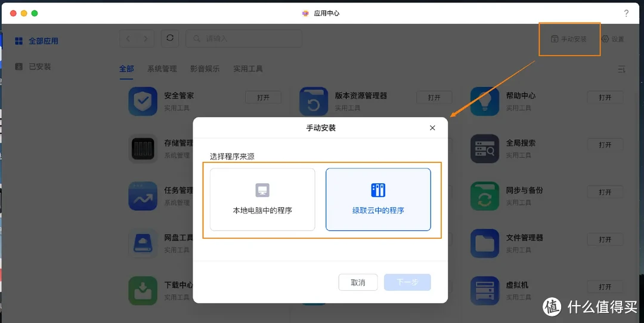Select the 绿联云中的程序 option

[x=378, y=199]
